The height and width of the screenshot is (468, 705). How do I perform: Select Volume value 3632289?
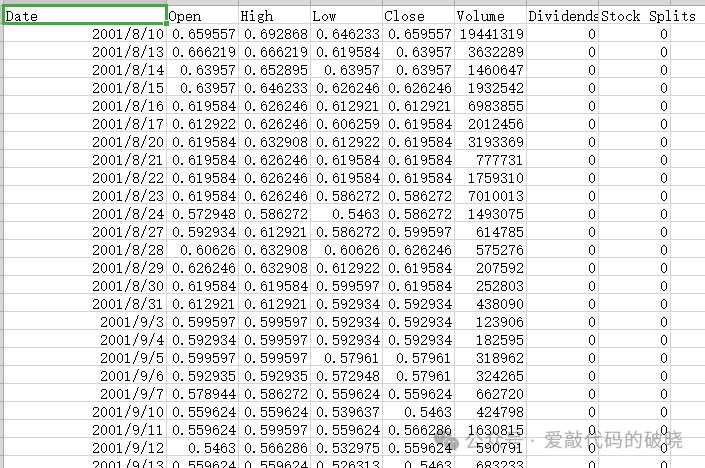[x=491, y=52]
